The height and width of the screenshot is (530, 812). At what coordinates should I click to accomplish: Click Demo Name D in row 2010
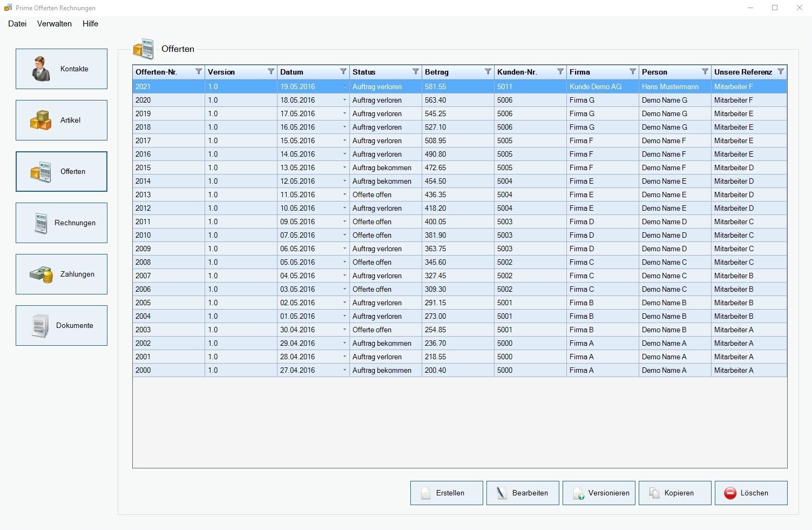(675, 235)
